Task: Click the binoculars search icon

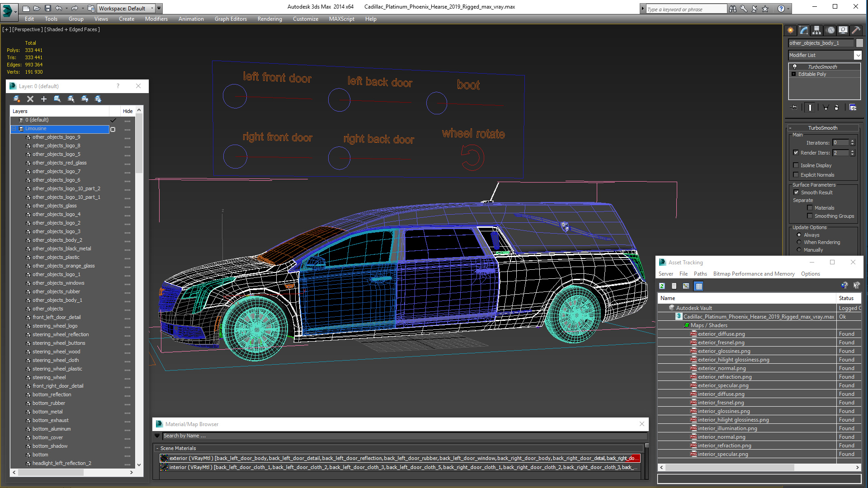Action: point(732,9)
